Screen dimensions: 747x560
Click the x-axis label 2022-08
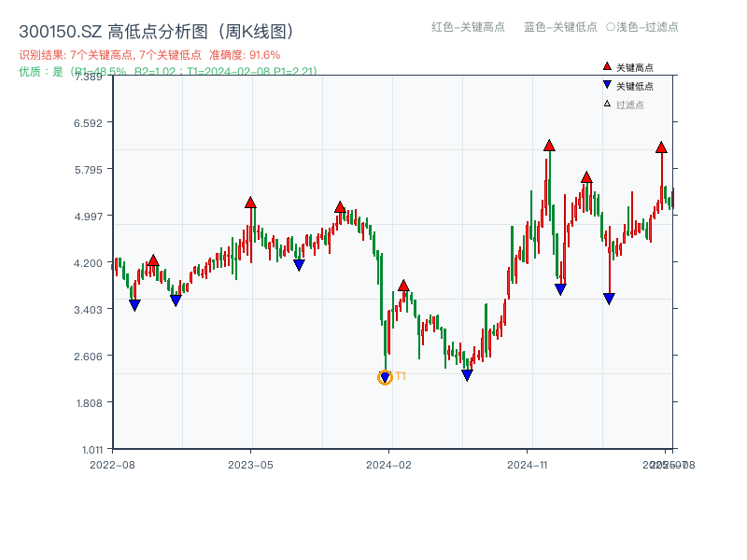tap(112, 465)
